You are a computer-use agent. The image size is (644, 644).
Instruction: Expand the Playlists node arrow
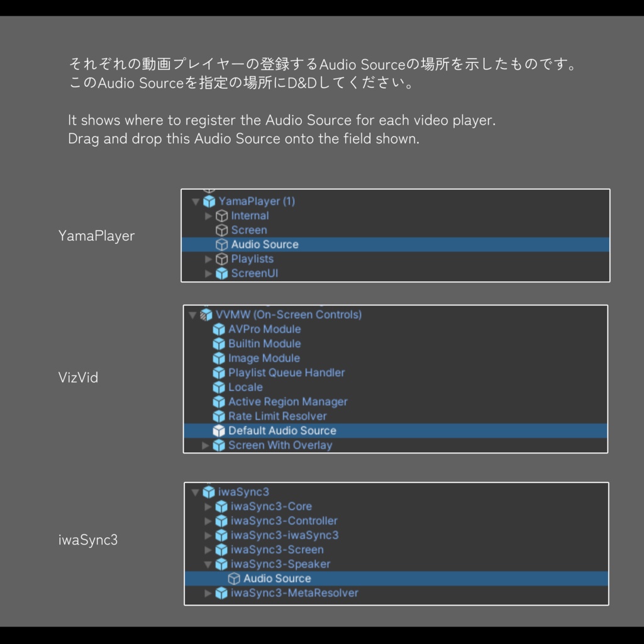coord(208,258)
